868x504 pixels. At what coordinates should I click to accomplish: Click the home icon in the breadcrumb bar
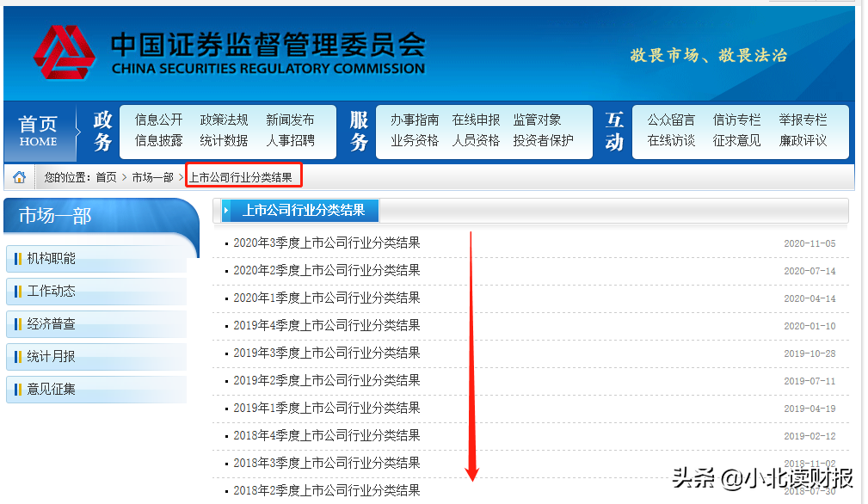pyautogui.click(x=19, y=175)
